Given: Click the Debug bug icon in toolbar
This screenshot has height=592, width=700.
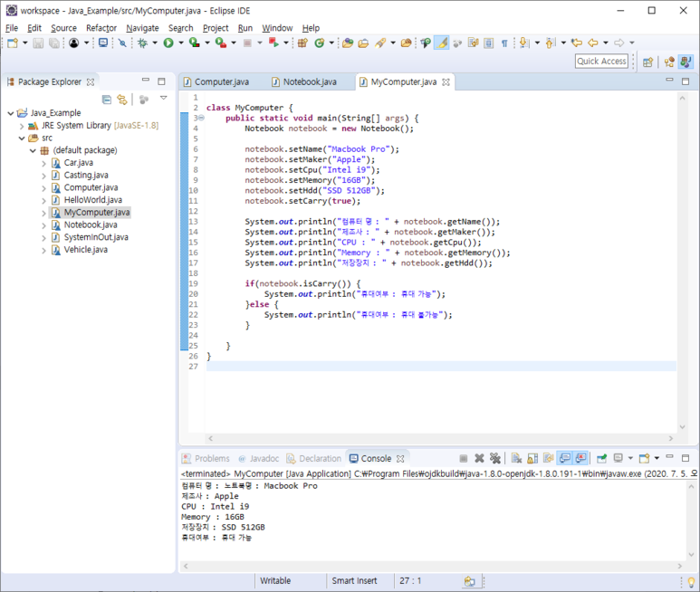Looking at the screenshot, I should 142,43.
